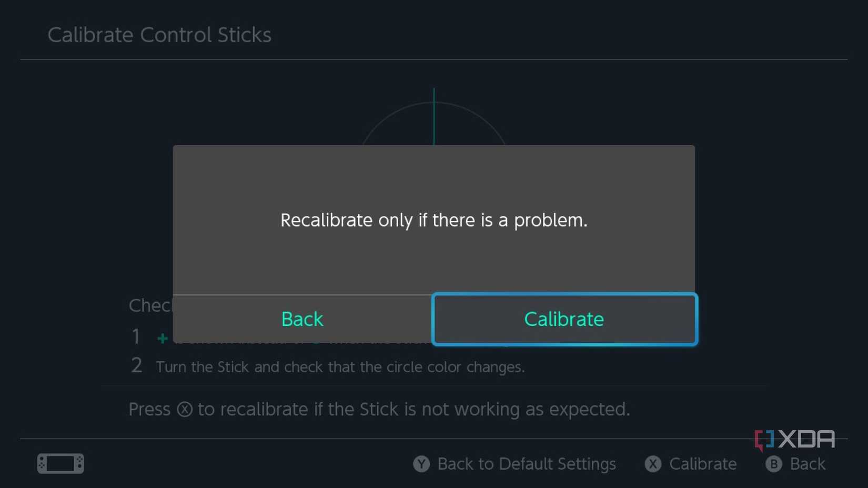The image size is (868, 488).
Task: Click the X button icon next to Calibrate
Action: pos(652,464)
